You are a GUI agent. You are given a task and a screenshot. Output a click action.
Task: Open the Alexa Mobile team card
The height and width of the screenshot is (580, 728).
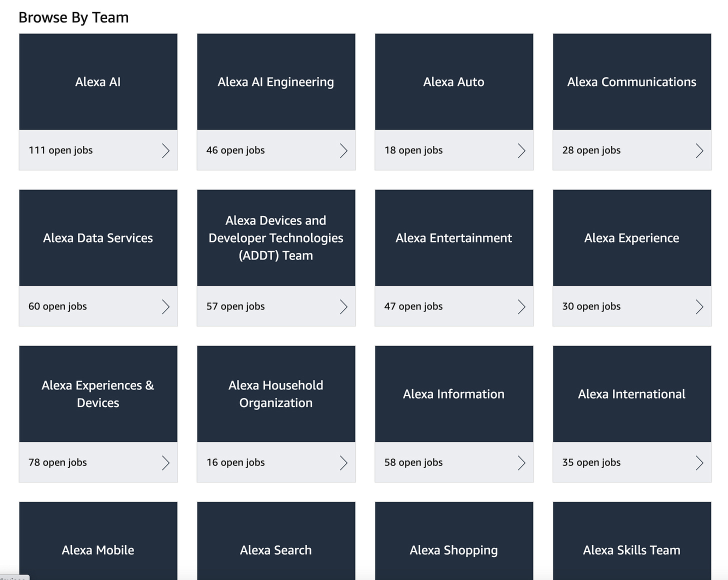coord(98,541)
